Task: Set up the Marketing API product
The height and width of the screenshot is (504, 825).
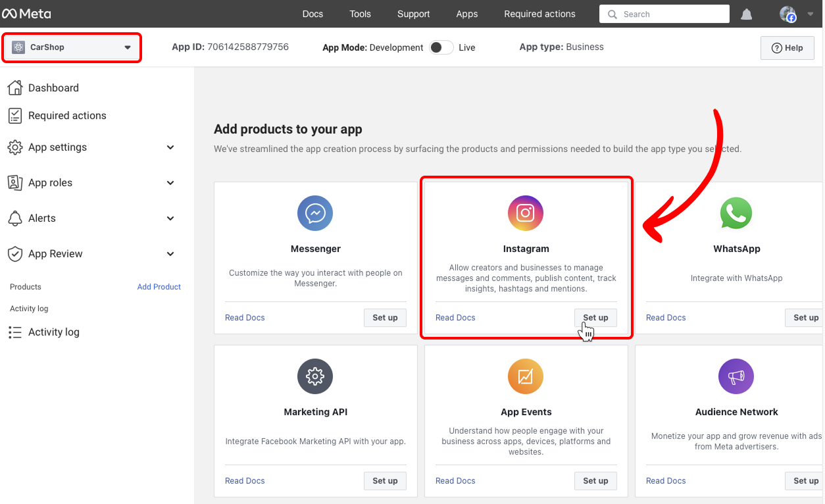Action: pos(385,481)
